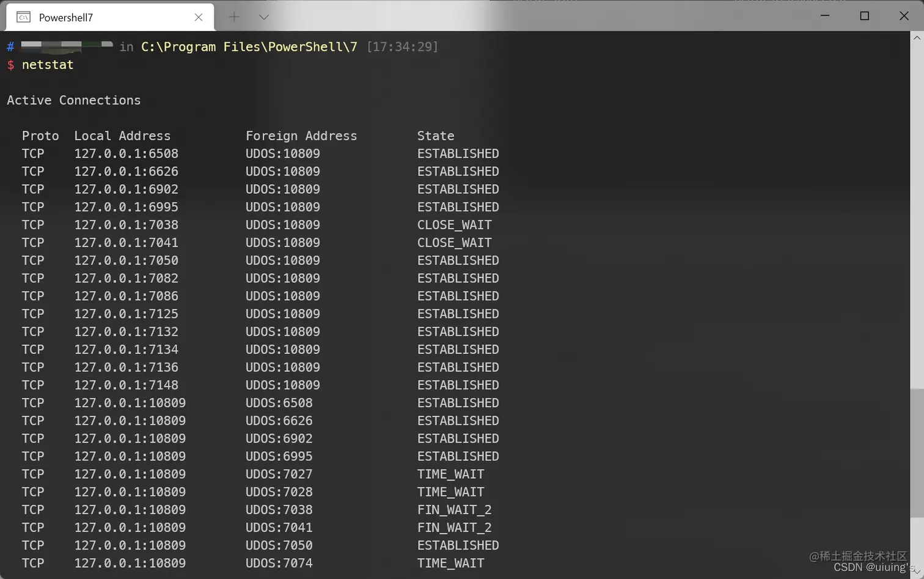The width and height of the screenshot is (924, 579).
Task: Click the Local Address column header
Action: click(122, 136)
